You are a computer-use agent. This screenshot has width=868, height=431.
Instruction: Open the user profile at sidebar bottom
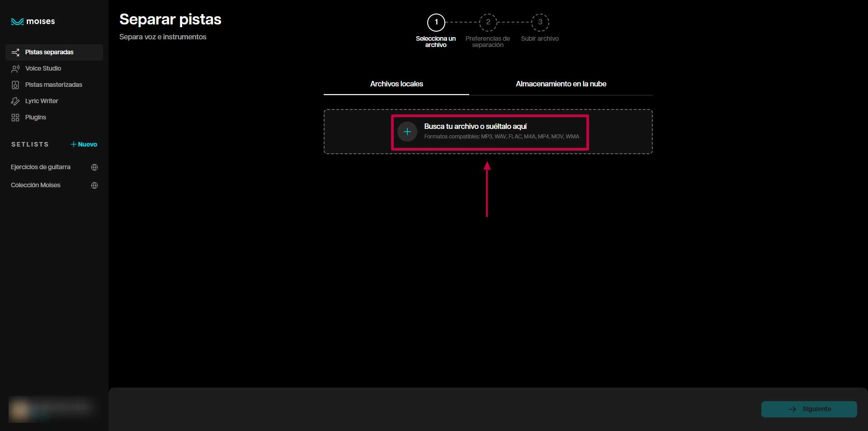pos(51,409)
